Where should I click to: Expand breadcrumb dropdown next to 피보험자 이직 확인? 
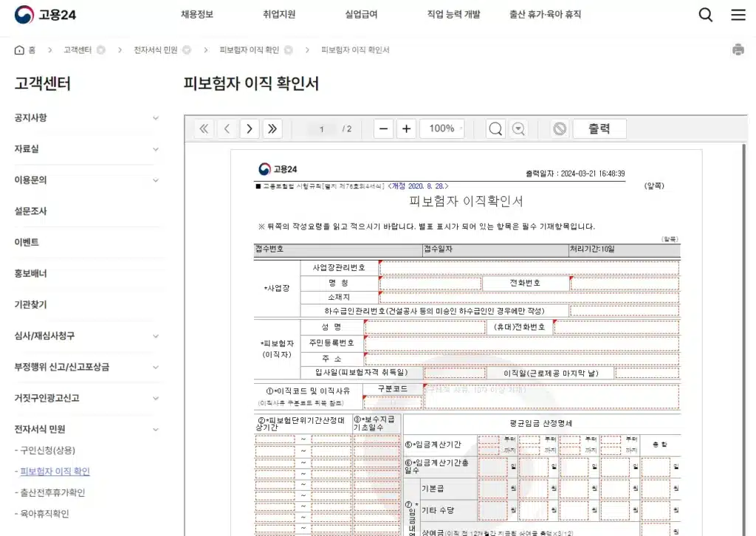pos(289,49)
